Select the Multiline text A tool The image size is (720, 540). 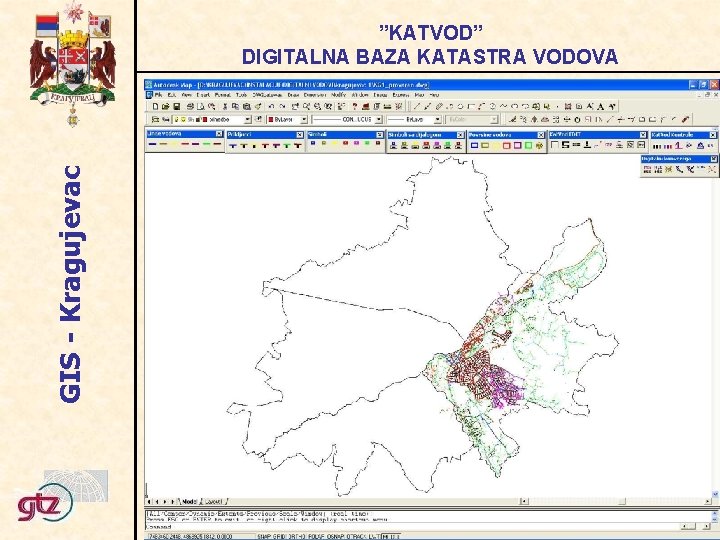point(600,107)
